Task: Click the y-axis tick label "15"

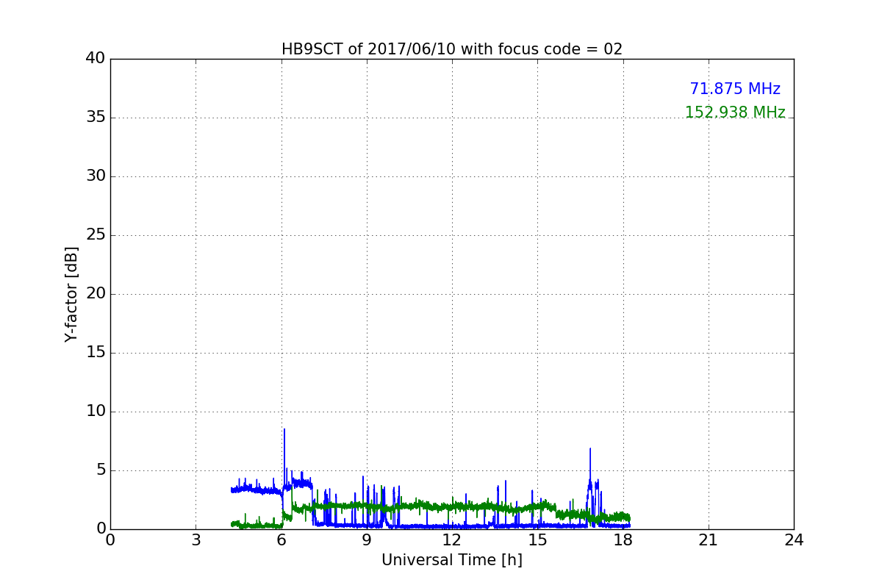Action: pyautogui.click(x=96, y=353)
